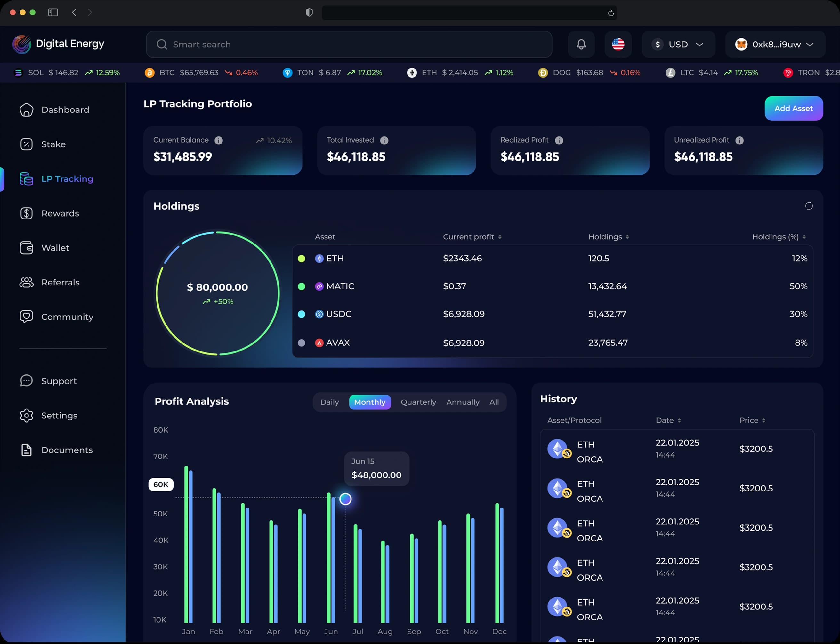Reload page with browser refresh icon

(610, 13)
